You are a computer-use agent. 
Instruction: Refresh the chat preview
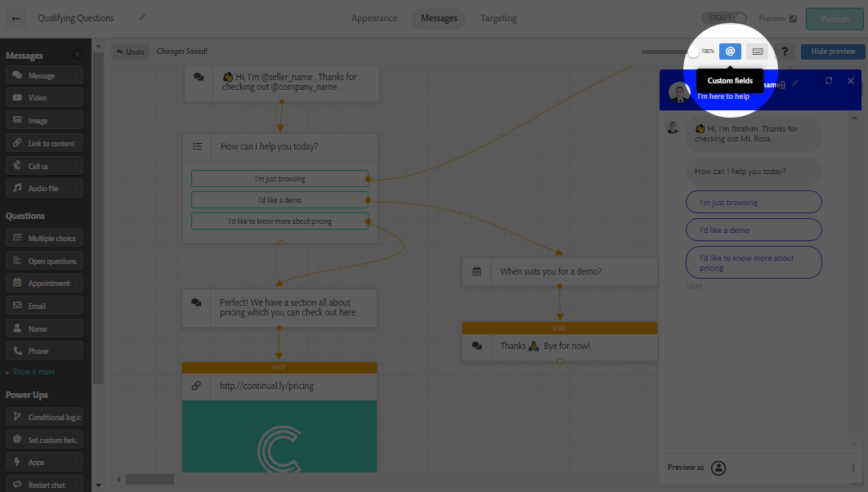(x=829, y=81)
